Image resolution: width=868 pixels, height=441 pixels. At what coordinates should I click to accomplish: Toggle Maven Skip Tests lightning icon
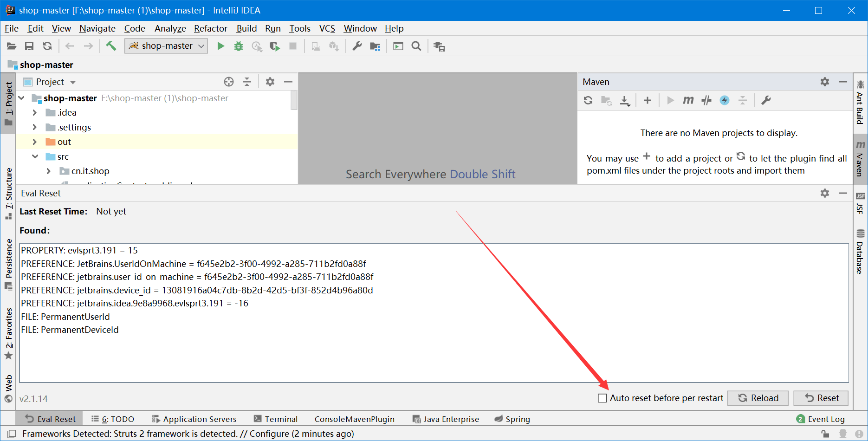click(x=725, y=100)
